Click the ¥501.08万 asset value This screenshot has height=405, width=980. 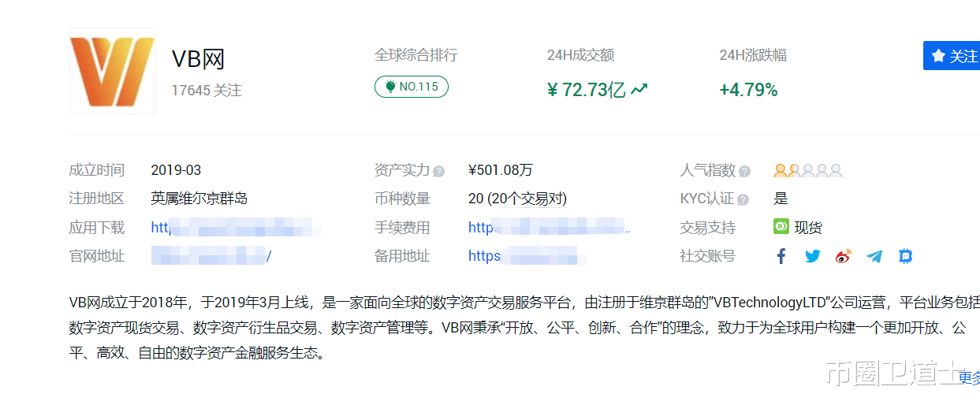[501, 170]
